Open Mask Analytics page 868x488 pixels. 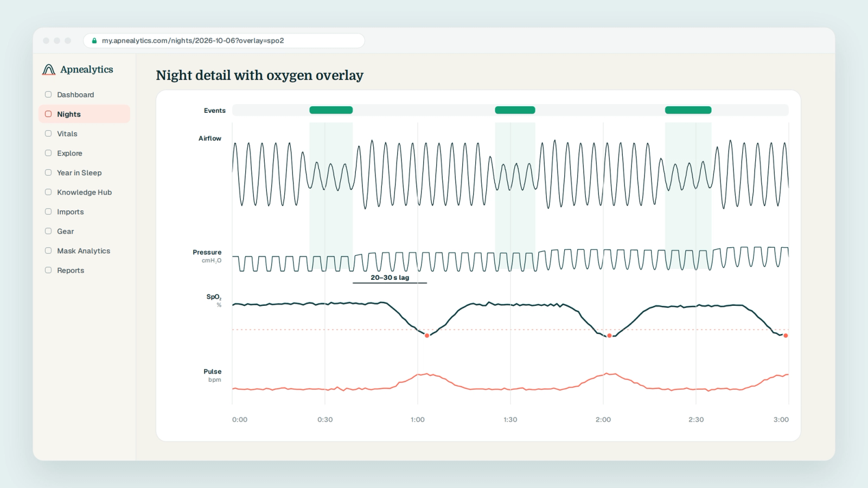pyautogui.click(x=84, y=251)
